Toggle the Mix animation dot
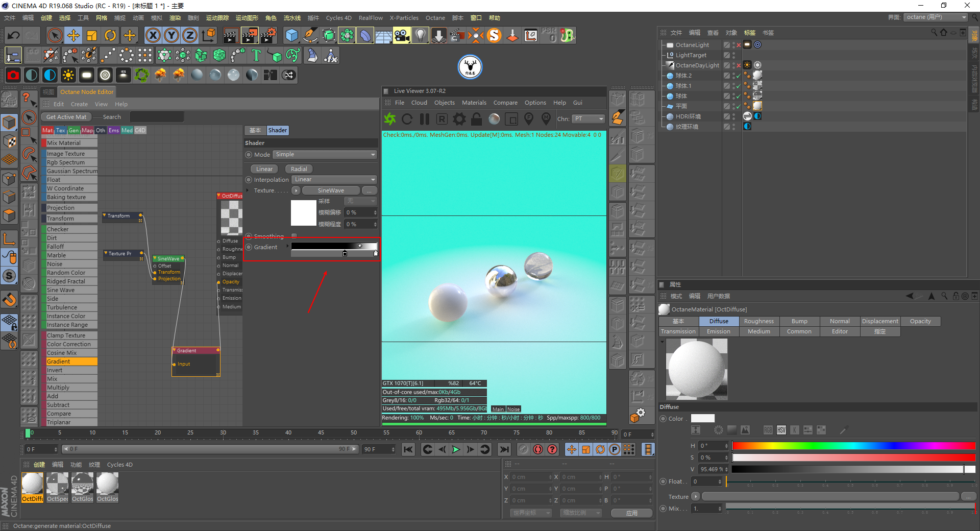 point(663,509)
